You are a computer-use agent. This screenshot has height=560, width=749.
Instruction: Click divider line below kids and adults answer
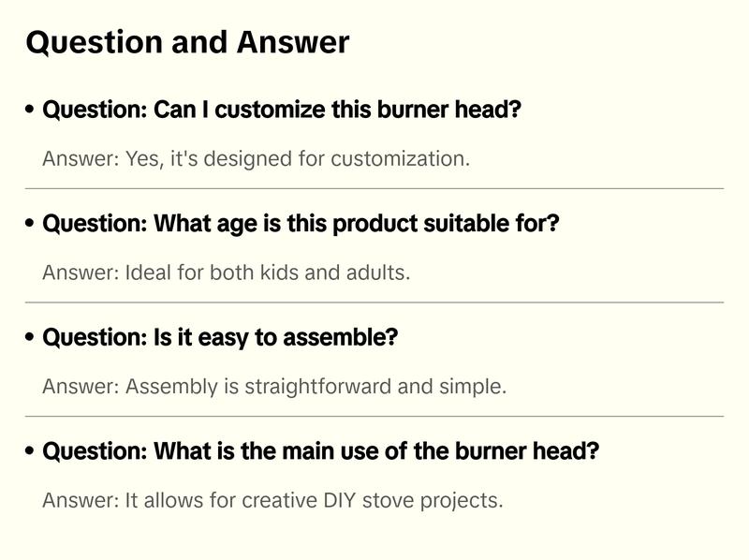pyautogui.click(x=374, y=302)
